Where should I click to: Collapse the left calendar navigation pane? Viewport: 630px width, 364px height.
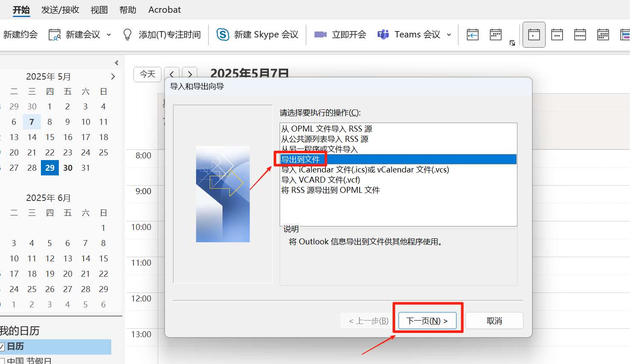[116, 63]
